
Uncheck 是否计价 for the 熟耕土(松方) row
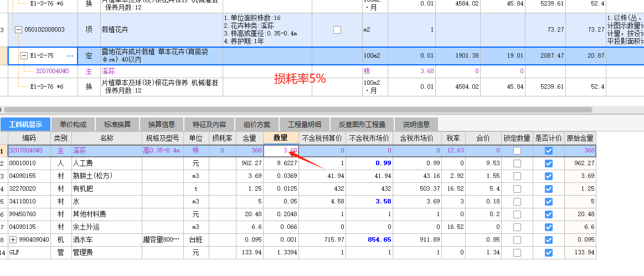click(548, 176)
